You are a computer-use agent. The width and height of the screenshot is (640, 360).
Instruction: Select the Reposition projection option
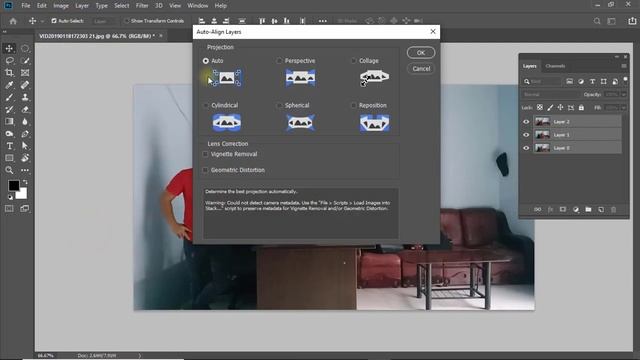[x=353, y=105]
